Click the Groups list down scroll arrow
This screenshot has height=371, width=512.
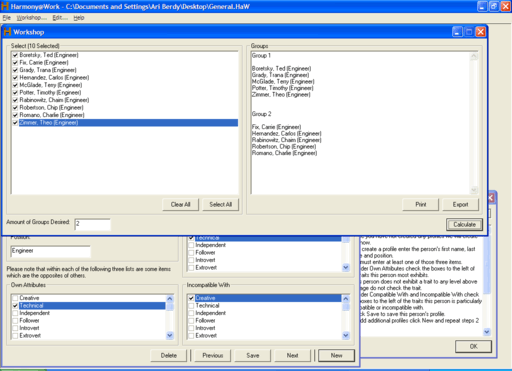[x=474, y=190]
